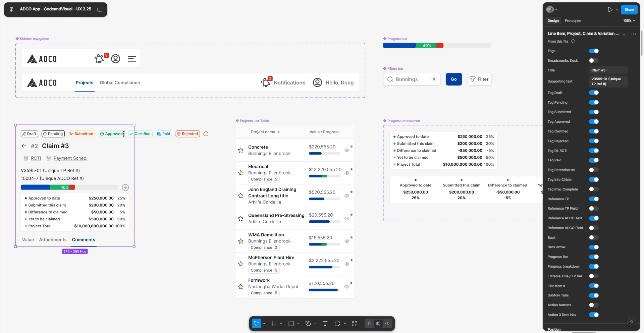Open the avatar dropdown chevron
Viewport: 644px width, 333px height.
(x=556, y=10)
